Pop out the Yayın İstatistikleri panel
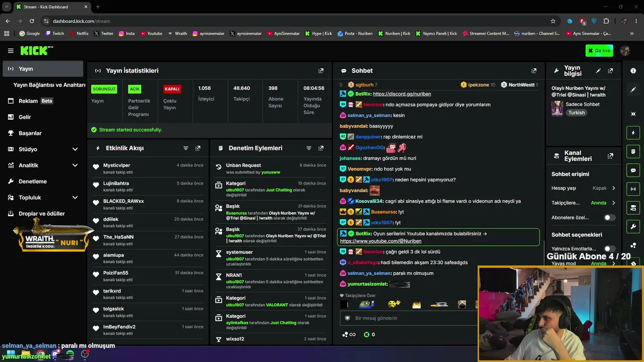 click(x=321, y=71)
